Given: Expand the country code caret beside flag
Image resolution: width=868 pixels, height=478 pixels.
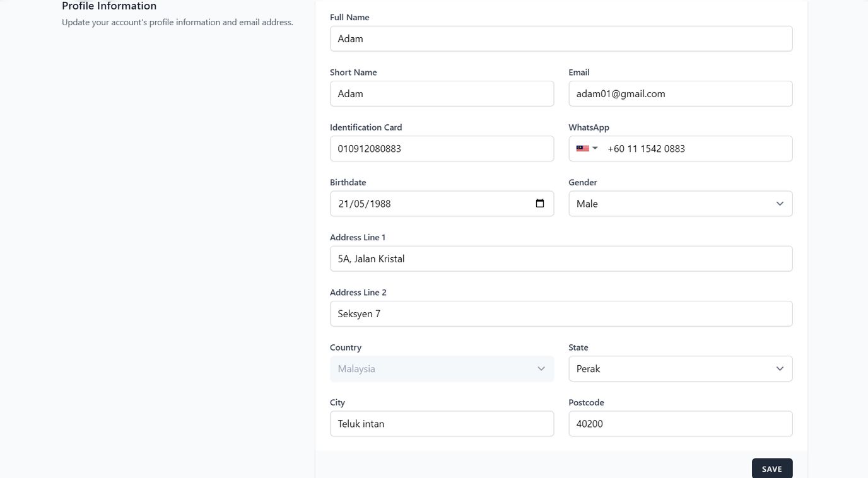Looking at the screenshot, I should tap(595, 148).
